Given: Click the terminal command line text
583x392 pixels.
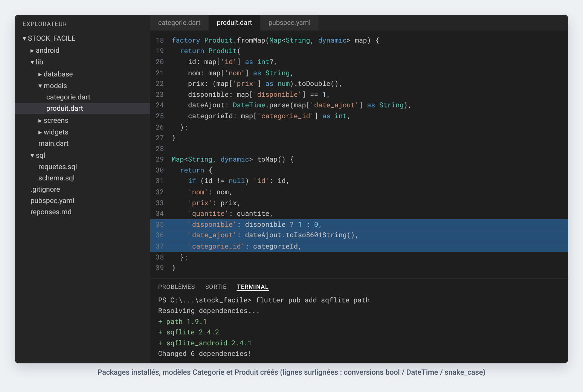Looking at the screenshot, I should [264, 300].
